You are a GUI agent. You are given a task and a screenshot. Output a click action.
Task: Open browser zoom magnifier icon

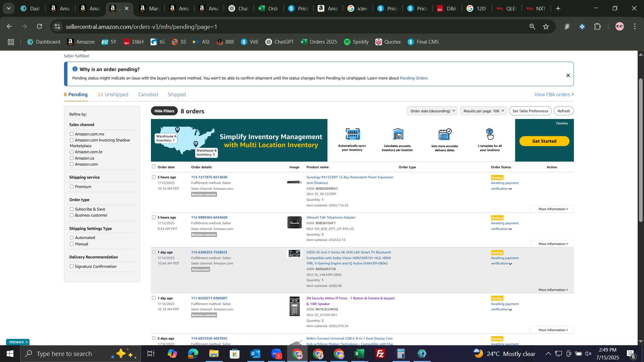[532, 26]
